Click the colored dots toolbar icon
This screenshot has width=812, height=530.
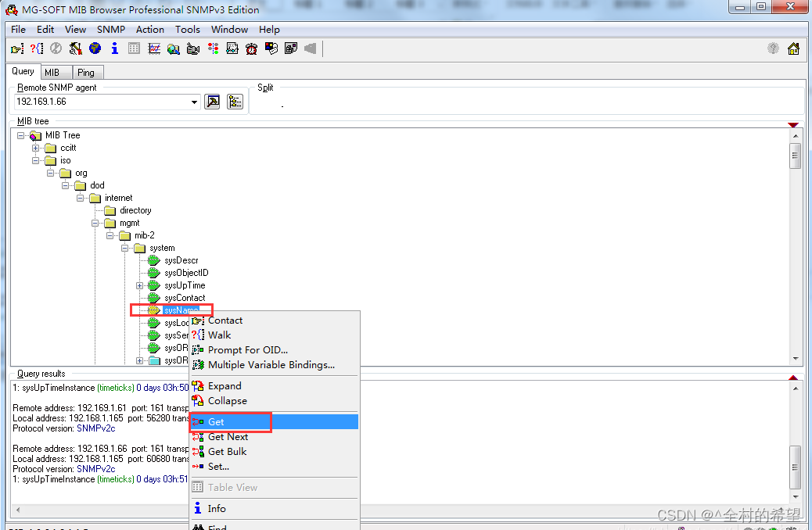click(213, 48)
